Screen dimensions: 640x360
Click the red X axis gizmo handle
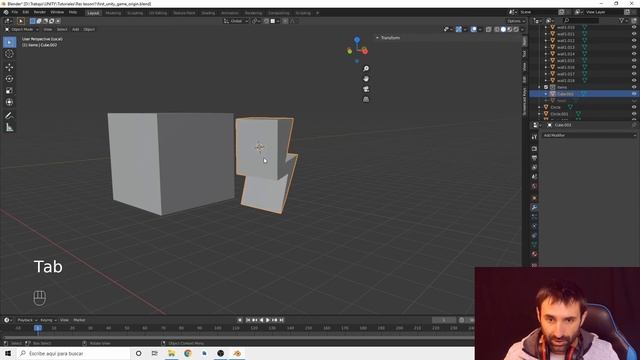pos(365,51)
